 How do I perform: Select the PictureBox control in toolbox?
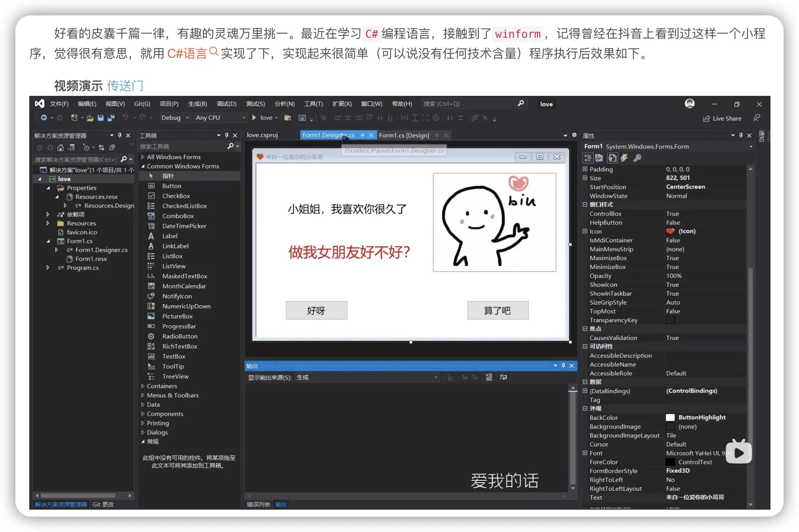click(x=177, y=316)
